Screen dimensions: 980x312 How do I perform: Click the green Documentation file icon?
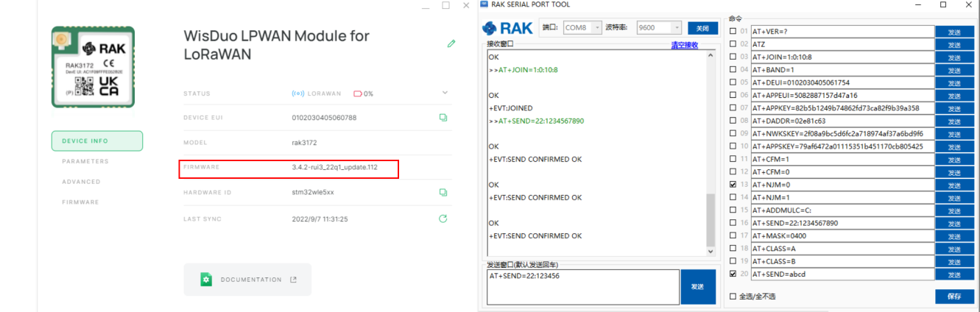coord(206,280)
